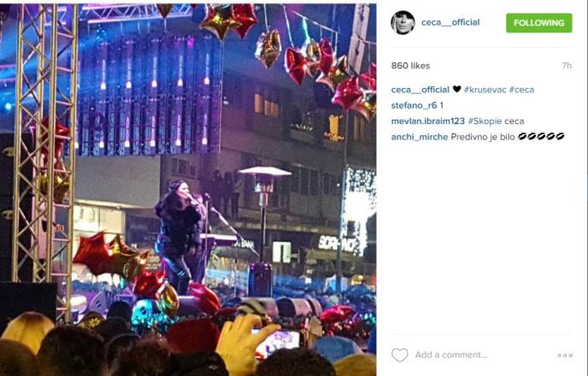588x376 pixels.
Task: Click the black heart emoji in caption
Action: coord(456,89)
